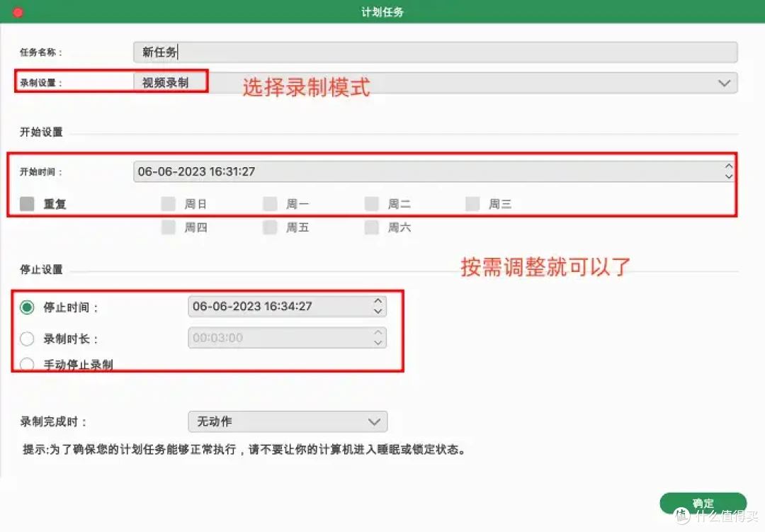Decrease the stop time with the down stepper arrow
765x532 pixels.
378,311
